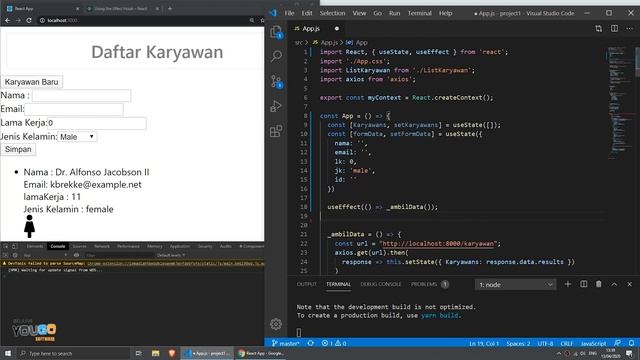Open the File menu in VS Code
Screen dimensions: 640x360
pyautogui.click(x=289, y=13)
